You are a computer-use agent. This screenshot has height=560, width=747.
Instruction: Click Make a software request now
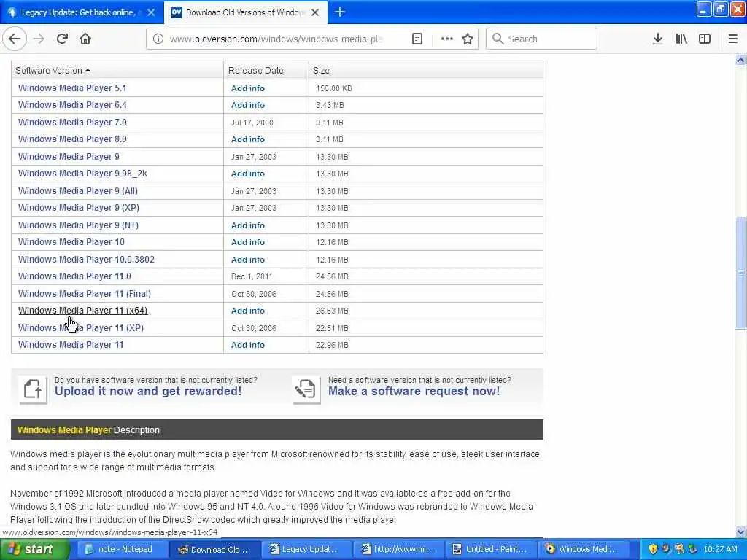[x=414, y=392]
